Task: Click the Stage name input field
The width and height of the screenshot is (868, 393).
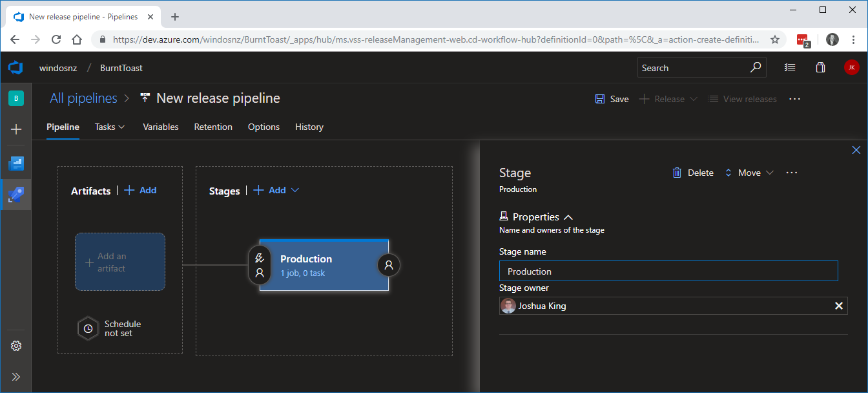Action: 668,271
